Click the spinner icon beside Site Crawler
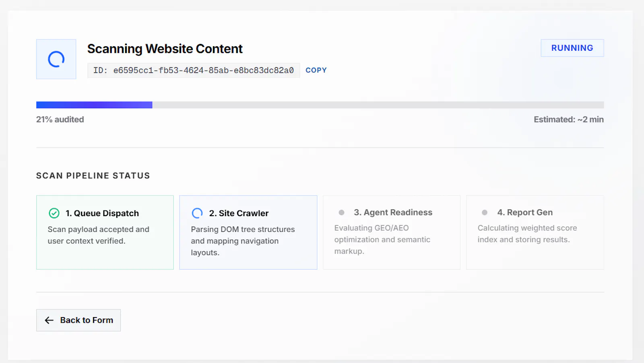 197,213
